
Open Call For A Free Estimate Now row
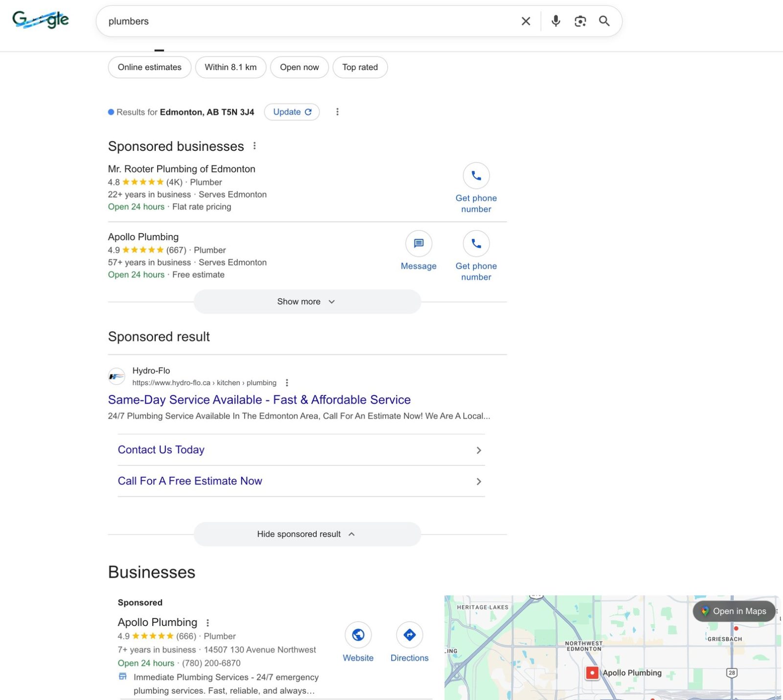[301, 481]
